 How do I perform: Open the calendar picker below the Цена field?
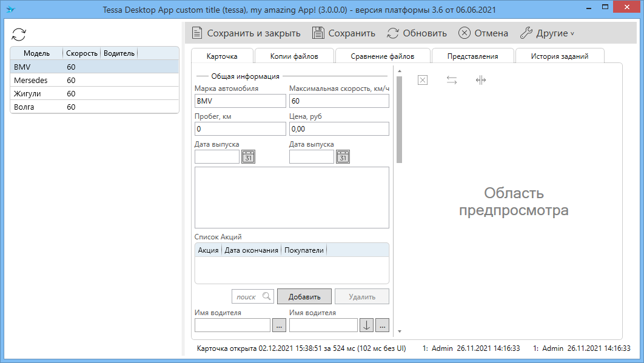click(343, 157)
